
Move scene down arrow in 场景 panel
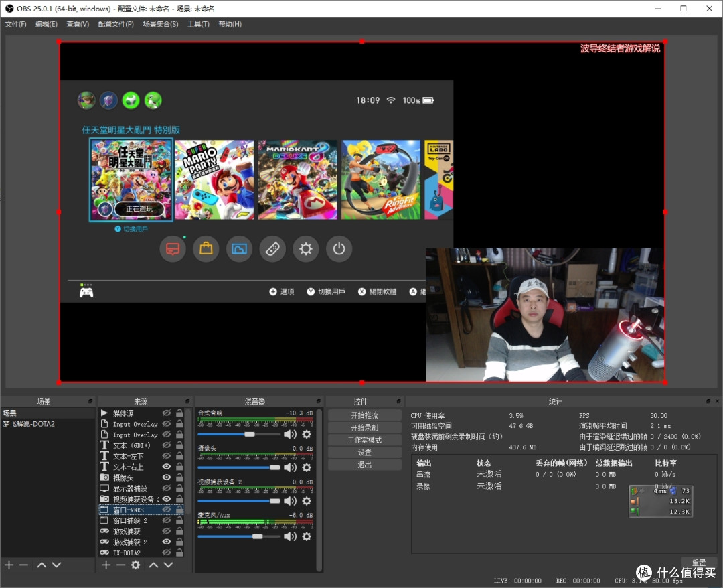(56, 565)
